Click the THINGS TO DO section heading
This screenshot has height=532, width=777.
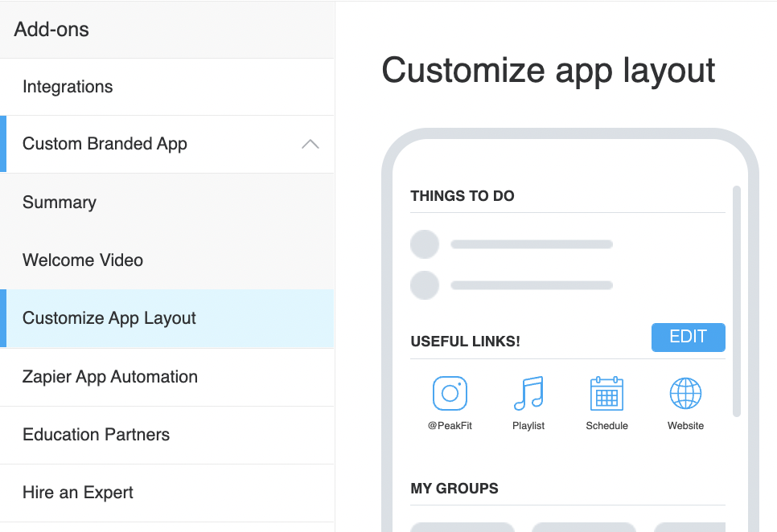[x=462, y=196]
